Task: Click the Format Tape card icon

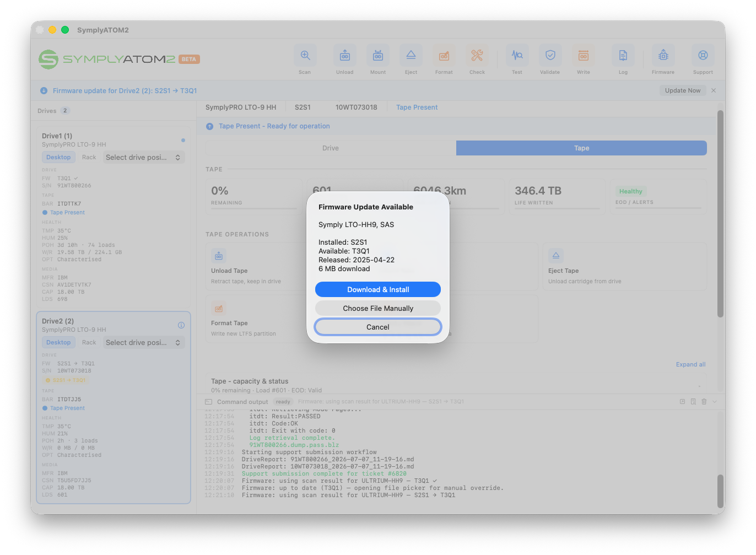Action: pyautogui.click(x=219, y=308)
